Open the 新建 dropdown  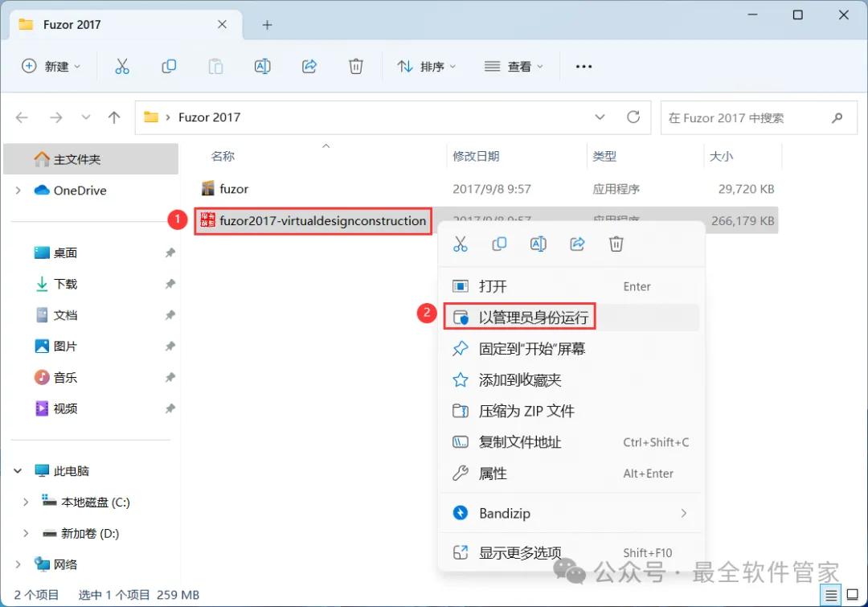[x=51, y=67]
